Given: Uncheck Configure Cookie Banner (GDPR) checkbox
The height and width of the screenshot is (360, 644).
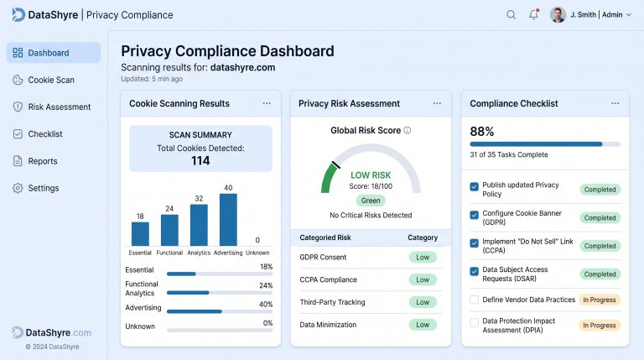Looking at the screenshot, I should pyautogui.click(x=474, y=215).
